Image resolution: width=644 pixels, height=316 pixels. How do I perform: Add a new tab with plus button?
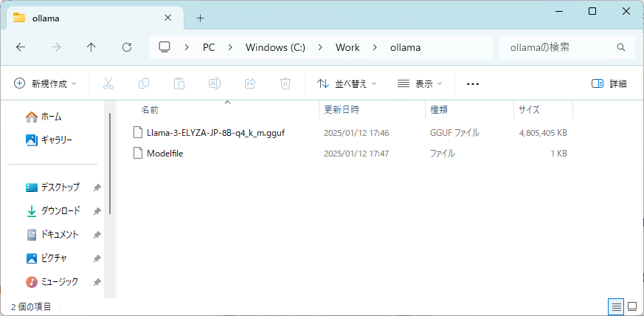[200, 18]
